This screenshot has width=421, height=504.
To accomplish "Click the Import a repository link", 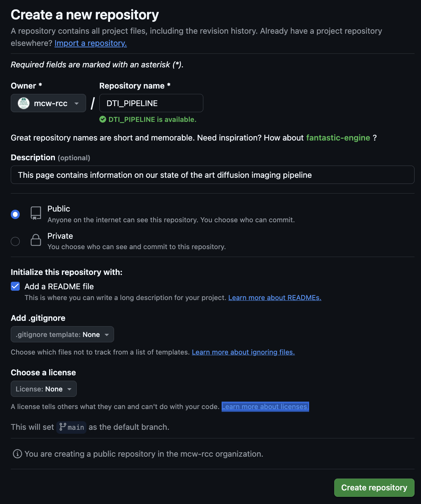I will pos(90,43).
